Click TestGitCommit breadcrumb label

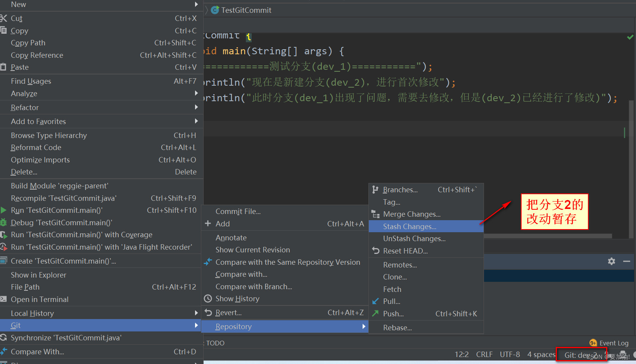pos(246,10)
